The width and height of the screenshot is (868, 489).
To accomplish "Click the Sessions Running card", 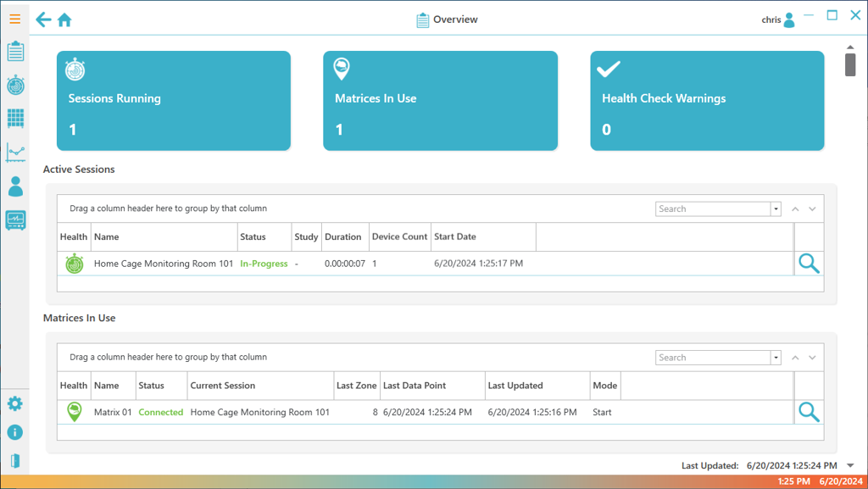I will pyautogui.click(x=174, y=101).
